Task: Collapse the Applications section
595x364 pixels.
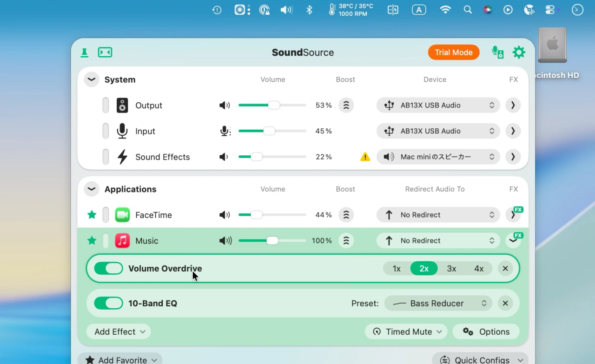Action: [x=92, y=189]
